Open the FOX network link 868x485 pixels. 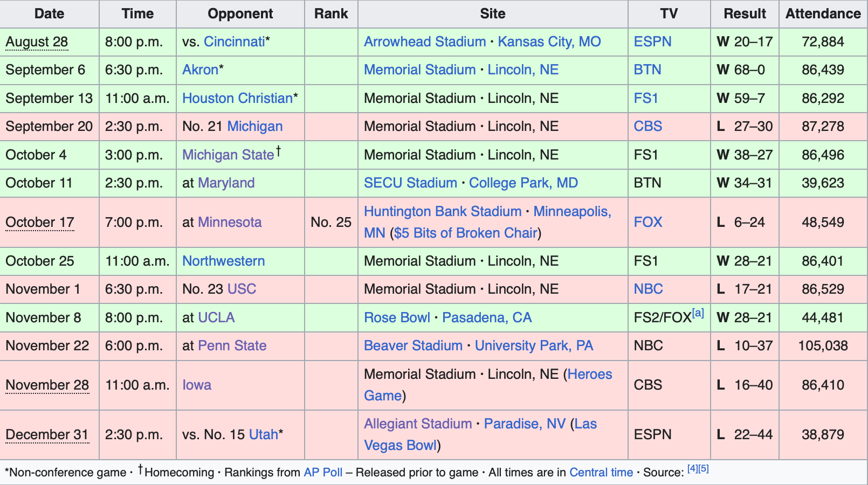(648, 223)
